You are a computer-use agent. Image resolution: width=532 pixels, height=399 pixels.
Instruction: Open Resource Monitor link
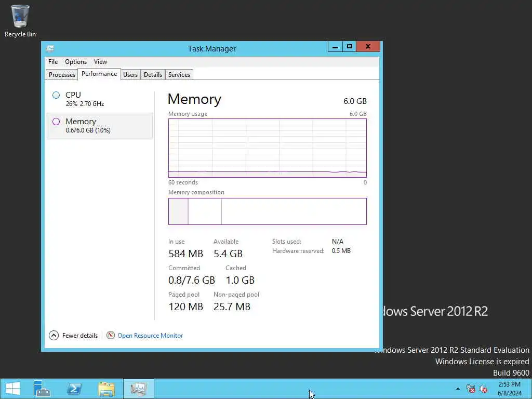point(150,335)
